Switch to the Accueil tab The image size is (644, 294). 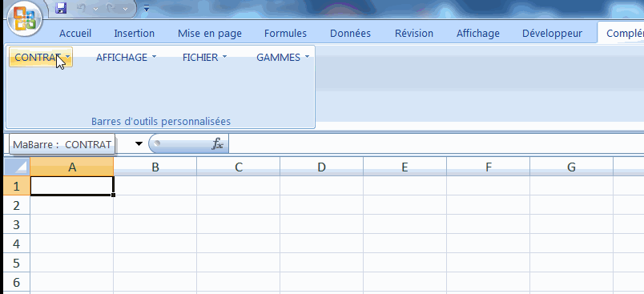pos(75,34)
